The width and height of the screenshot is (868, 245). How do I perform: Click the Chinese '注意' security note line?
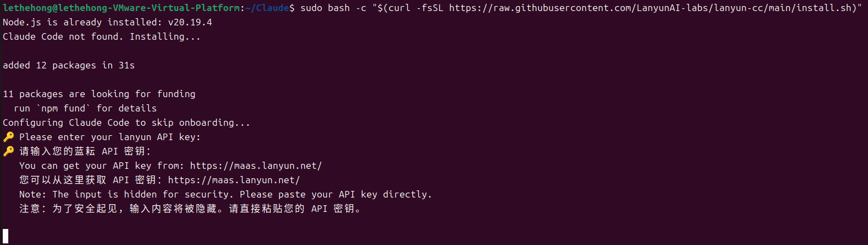click(x=190, y=209)
